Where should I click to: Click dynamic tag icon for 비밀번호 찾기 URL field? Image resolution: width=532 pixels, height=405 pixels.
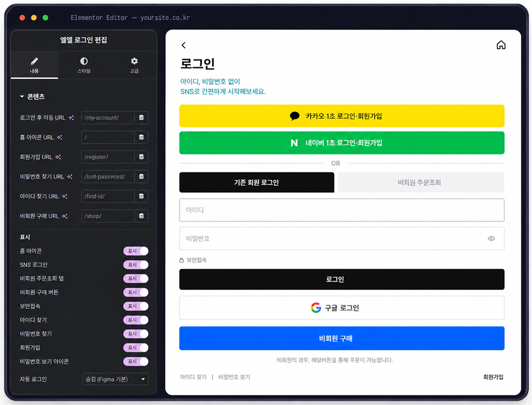coord(142,177)
